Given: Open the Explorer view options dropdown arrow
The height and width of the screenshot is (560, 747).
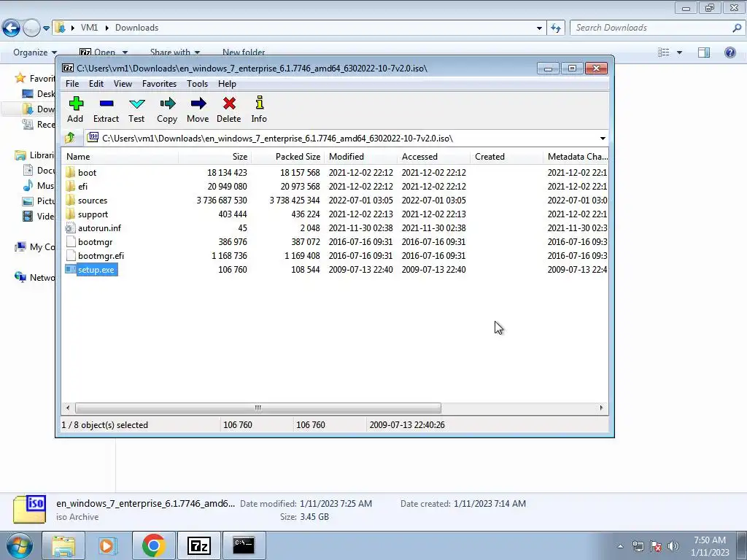Looking at the screenshot, I should (x=680, y=52).
